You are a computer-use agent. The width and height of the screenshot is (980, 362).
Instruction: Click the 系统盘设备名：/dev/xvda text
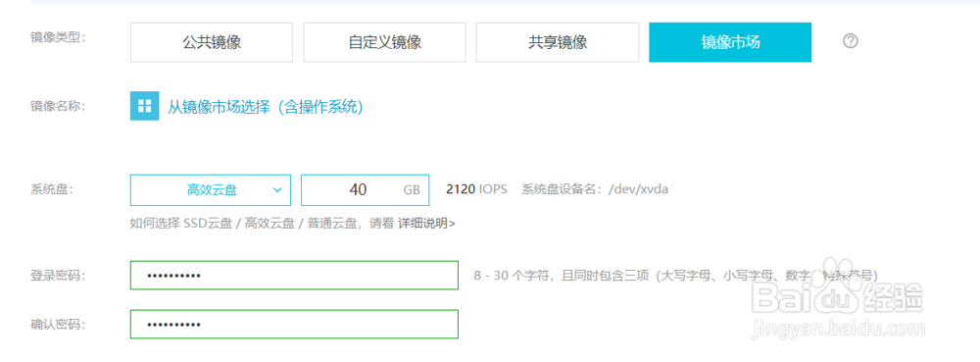pyautogui.click(x=595, y=188)
